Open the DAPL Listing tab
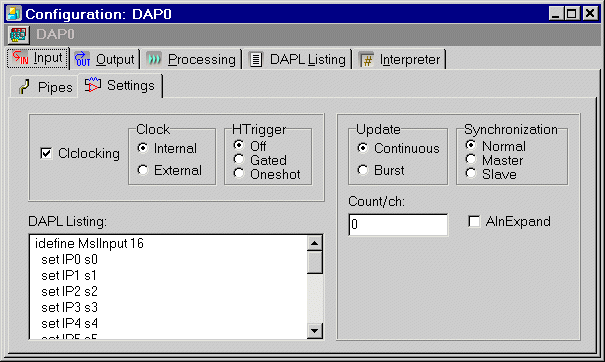Screen dimensions: 605x362 [x=297, y=59]
